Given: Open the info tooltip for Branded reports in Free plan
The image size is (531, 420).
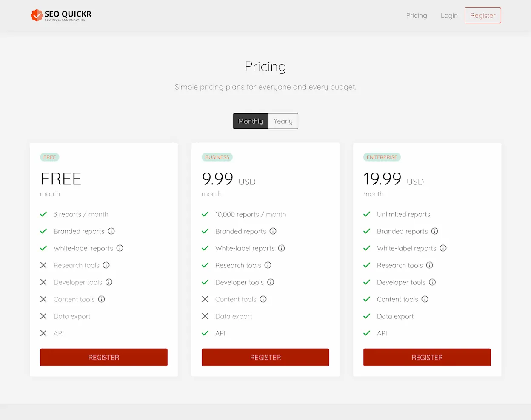Looking at the screenshot, I should pos(111,231).
